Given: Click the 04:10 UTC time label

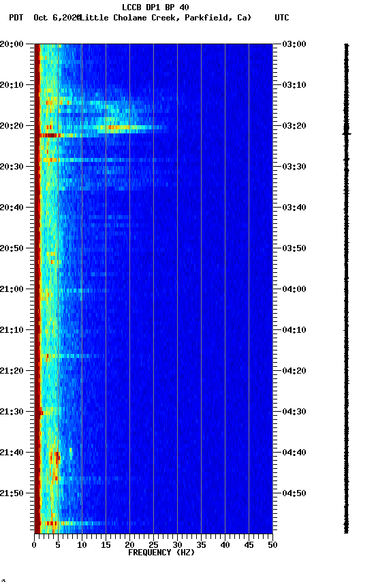Looking at the screenshot, I should tap(294, 330).
